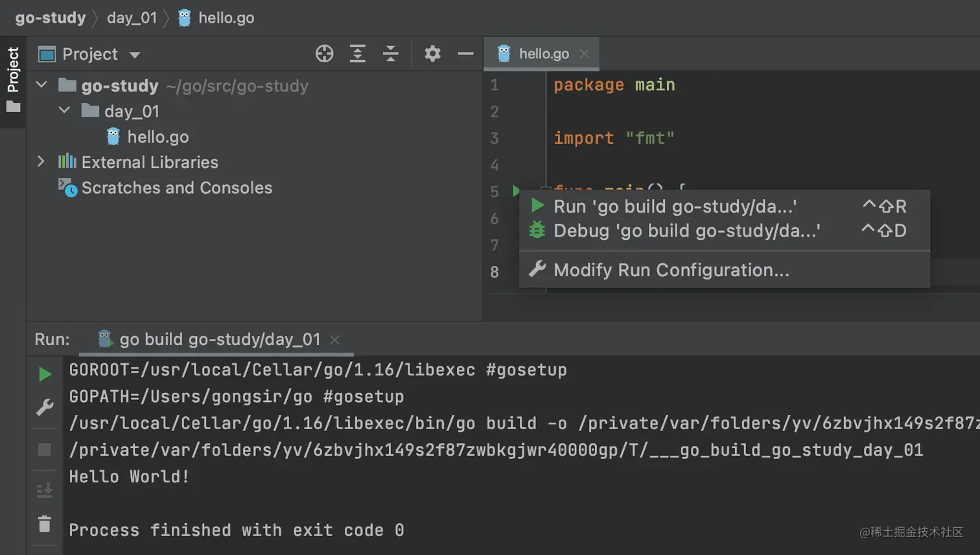Close the hello.go editor tab
Screen dimensions: 980x555
pos(584,54)
